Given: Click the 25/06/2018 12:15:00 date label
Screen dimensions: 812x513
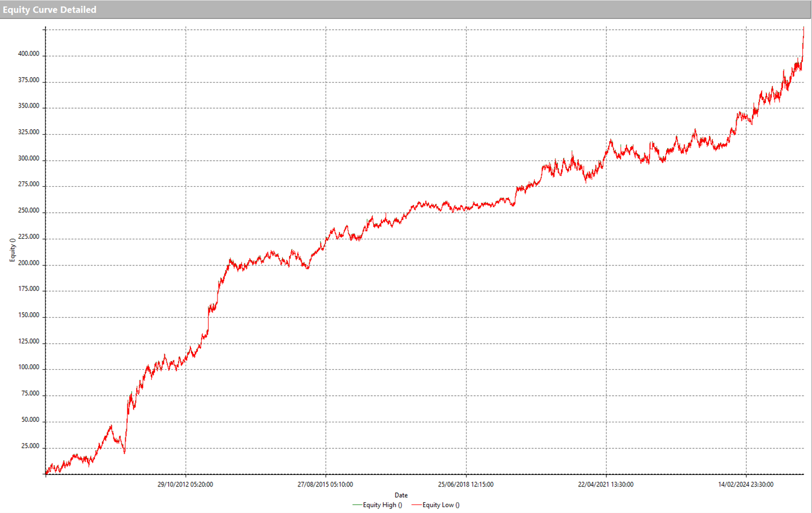Looking at the screenshot, I should pos(465,484).
